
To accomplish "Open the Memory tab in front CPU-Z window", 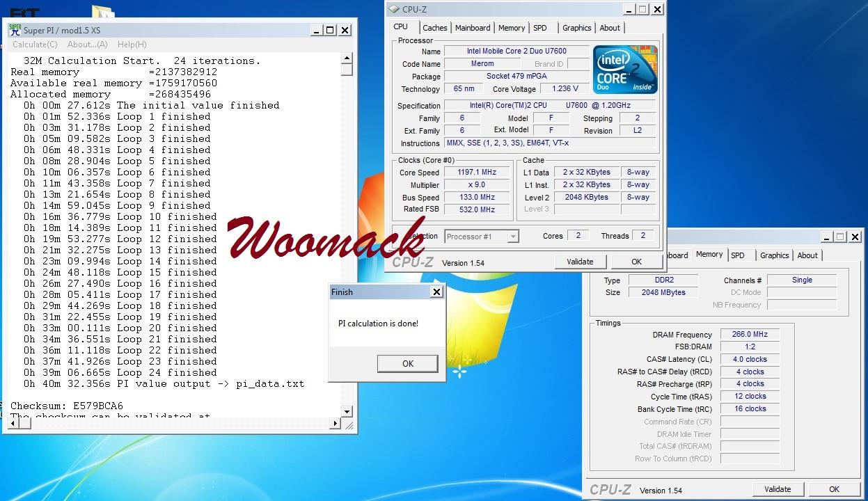I will [512, 28].
